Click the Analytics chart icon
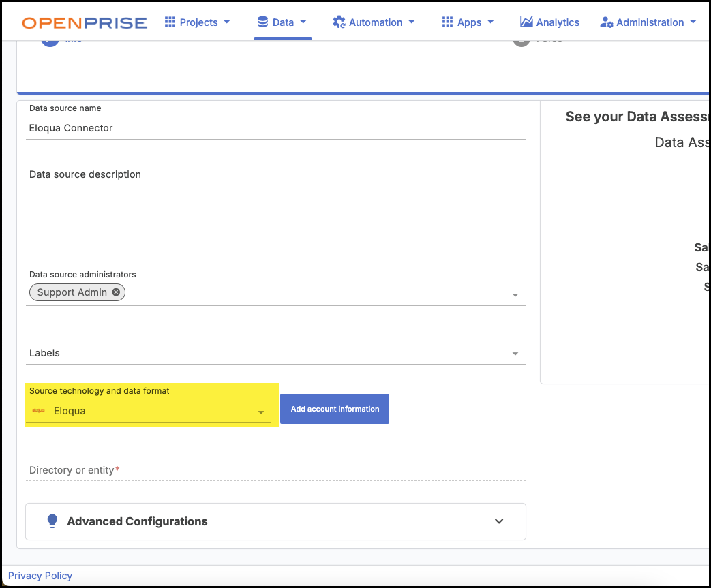This screenshot has height=588, width=711. pyautogui.click(x=526, y=22)
